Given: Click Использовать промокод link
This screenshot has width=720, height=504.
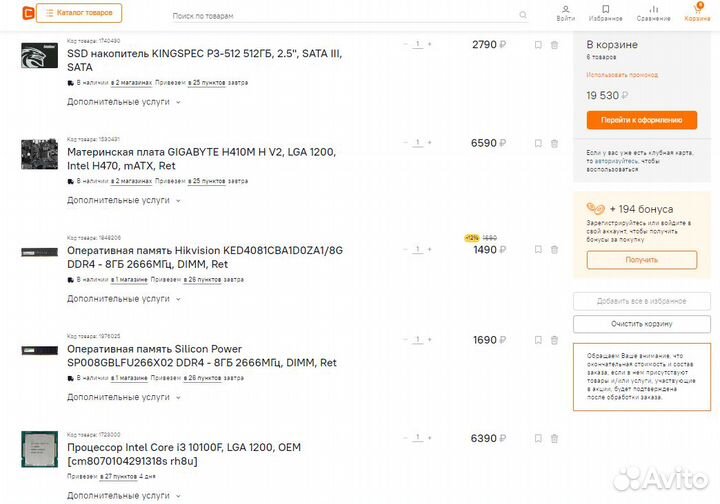Looking at the screenshot, I should click(622, 75).
